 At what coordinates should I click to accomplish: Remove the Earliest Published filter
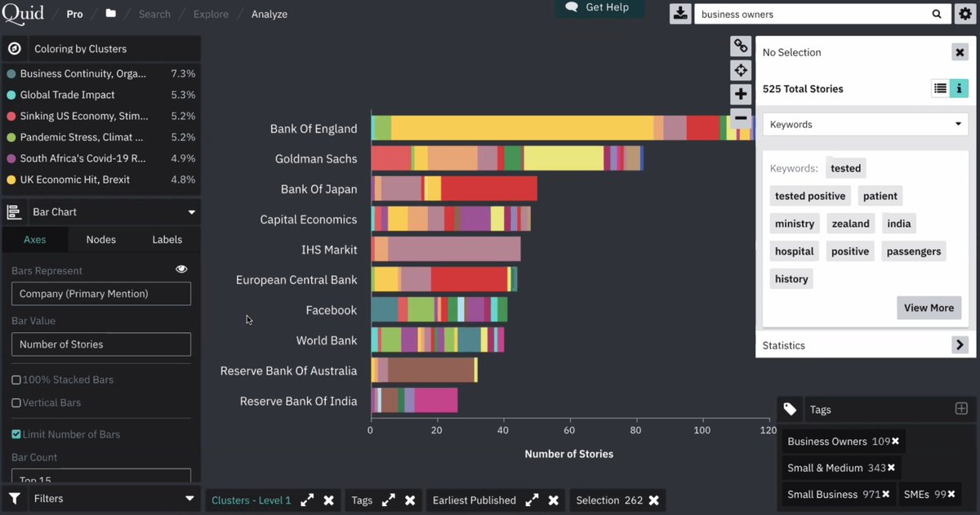[x=553, y=500]
